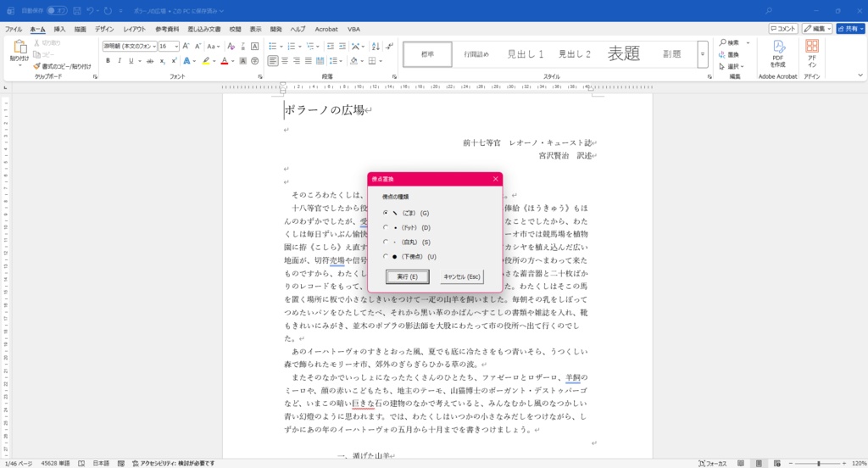This screenshot has width=868, height=468.
Task: Open the VBA ribbon tab
Action: [353, 30]
